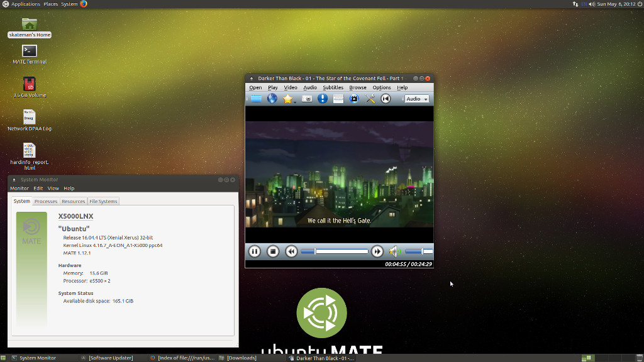Viewport: 644px width, 362px height.
Task: Open the Options menu
Action: [382, 87]
